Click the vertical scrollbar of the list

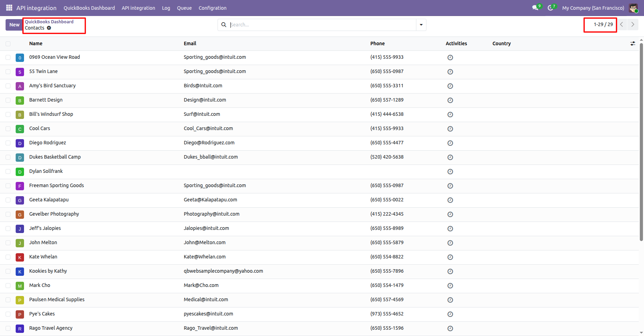(x=641, y=143)
